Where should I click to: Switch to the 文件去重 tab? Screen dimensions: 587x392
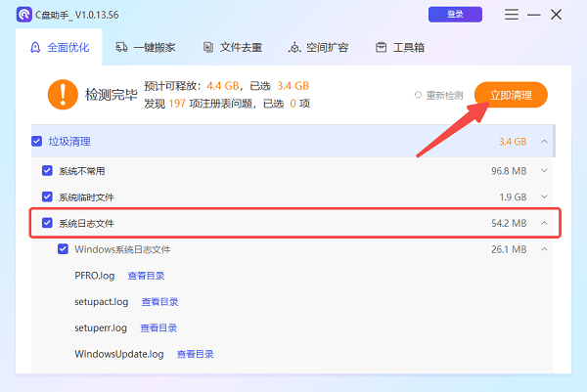tap(235, 47)
